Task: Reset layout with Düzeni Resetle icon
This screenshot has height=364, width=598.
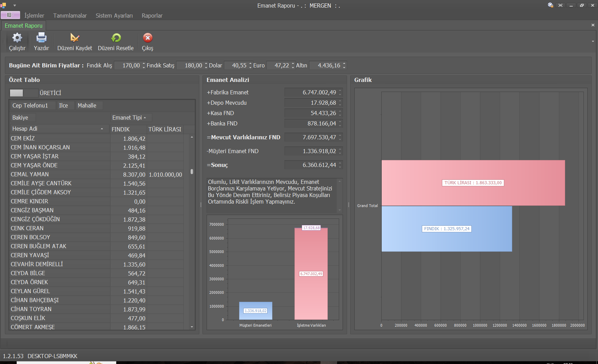Action: (x=116, y=38)
